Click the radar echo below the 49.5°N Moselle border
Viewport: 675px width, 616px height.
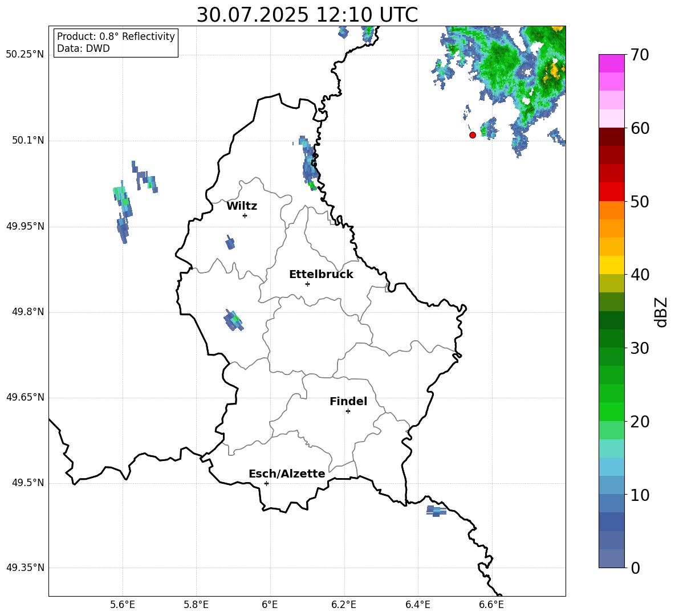click(436, 511)
